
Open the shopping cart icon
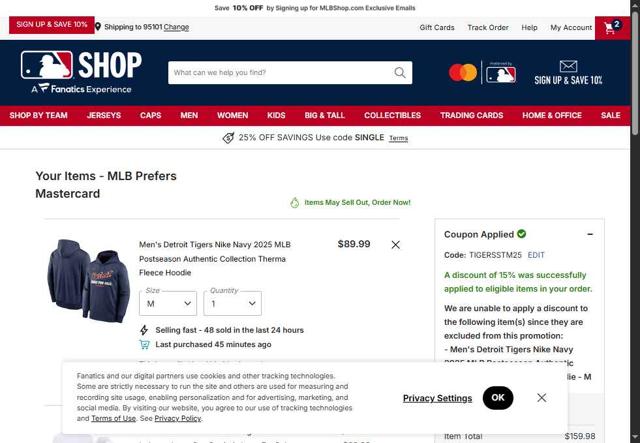point(612,27)
